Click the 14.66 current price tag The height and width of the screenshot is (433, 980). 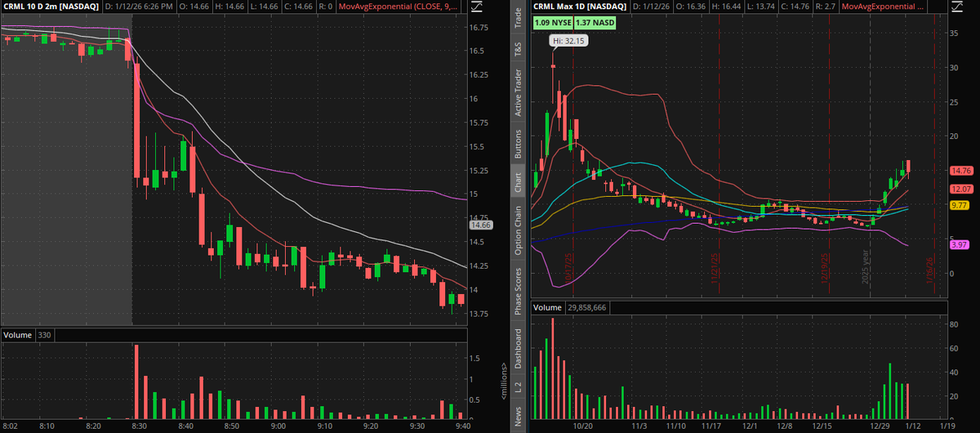(x=480, y=225)
